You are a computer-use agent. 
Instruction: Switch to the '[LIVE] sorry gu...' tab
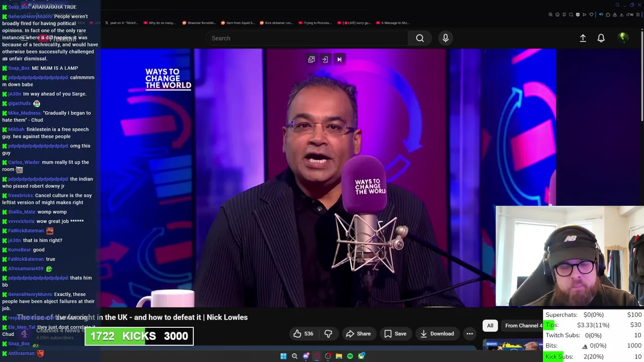pos(354,23)
